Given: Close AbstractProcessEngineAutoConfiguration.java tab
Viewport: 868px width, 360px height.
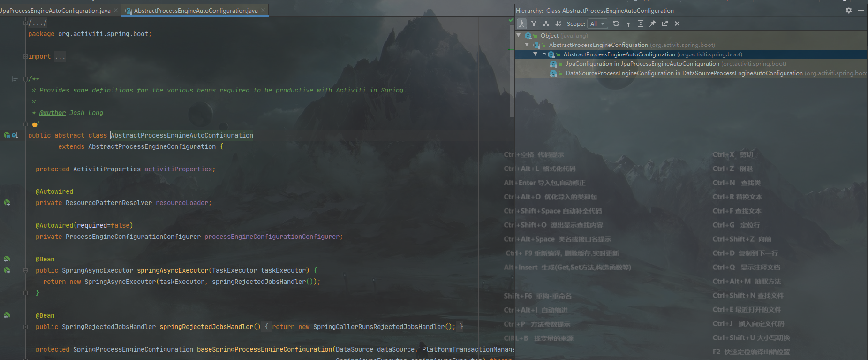Looking at the screenshot, I should point(263,10).
